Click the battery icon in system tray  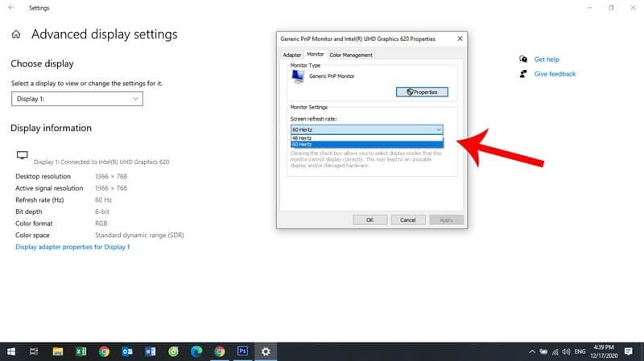pos(543,351)
